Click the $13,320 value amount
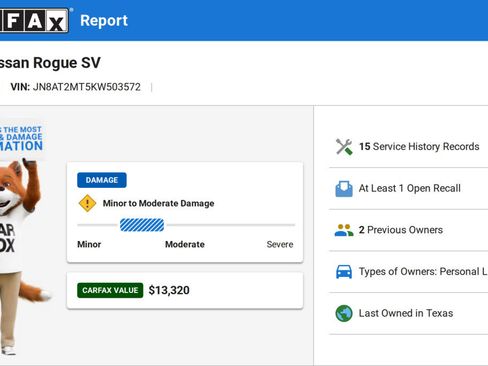The height and width of the screenshot is (366, 488). [x=169, y=290]
